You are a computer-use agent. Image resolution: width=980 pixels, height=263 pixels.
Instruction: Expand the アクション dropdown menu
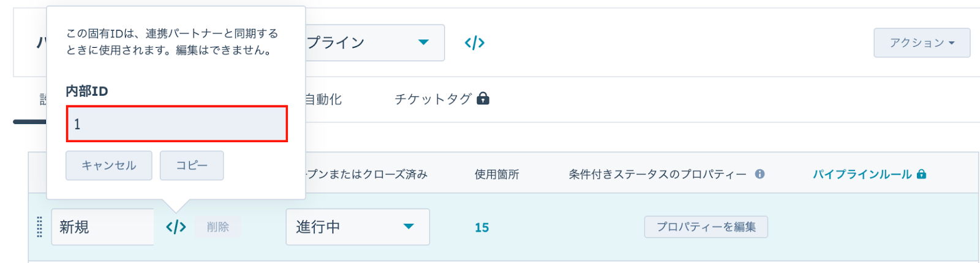pyautogui.click(x=921, y=43)
